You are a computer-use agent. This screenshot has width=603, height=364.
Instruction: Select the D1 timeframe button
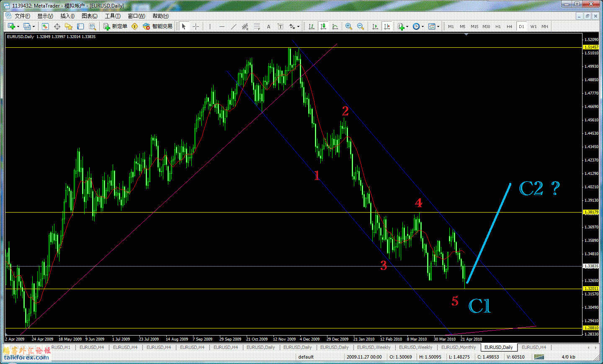pyautogui.click(x=521, y=26)
